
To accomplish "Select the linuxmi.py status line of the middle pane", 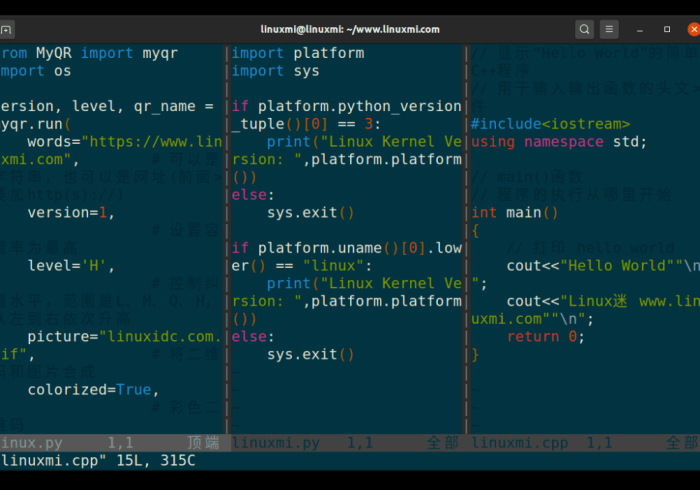I will point(345,442).
